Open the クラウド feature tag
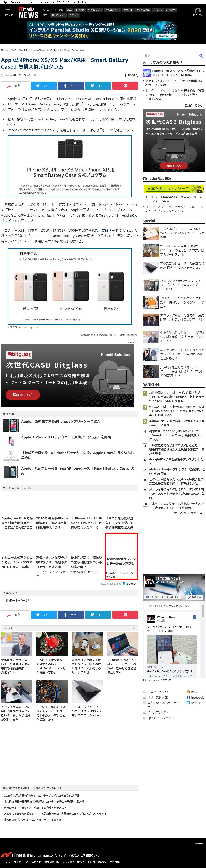Viewport: 206px width, 868px height. tap(74, 15)
